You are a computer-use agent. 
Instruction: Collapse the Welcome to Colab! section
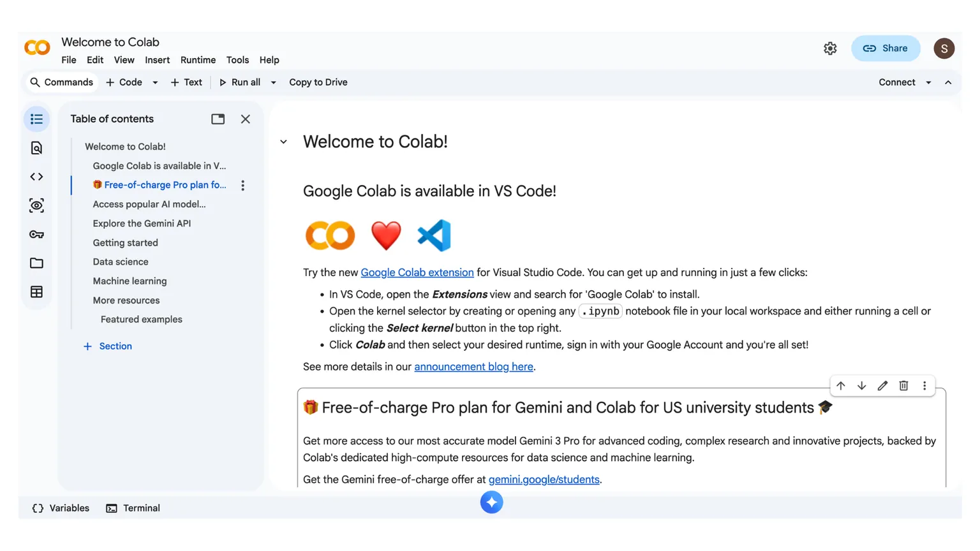point(283,142)
